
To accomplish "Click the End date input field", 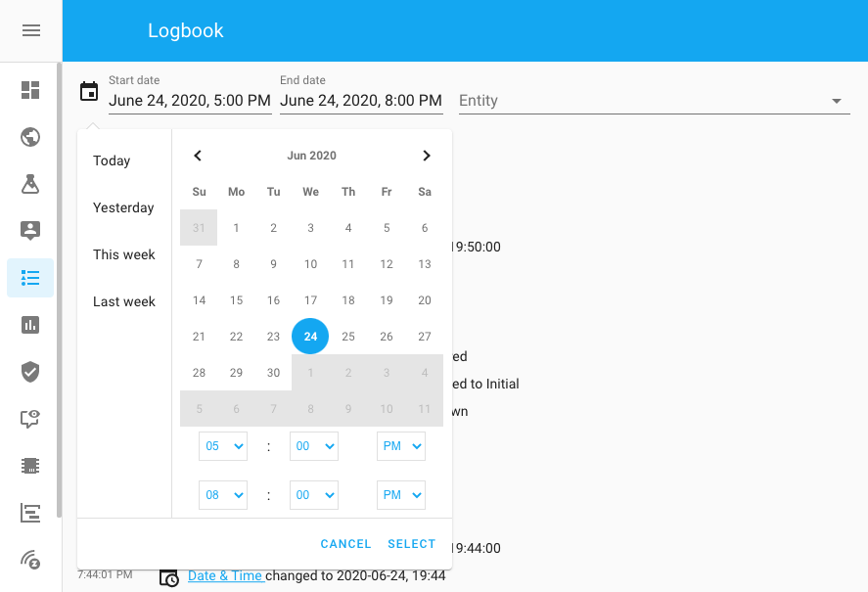I will coord(361,100).
